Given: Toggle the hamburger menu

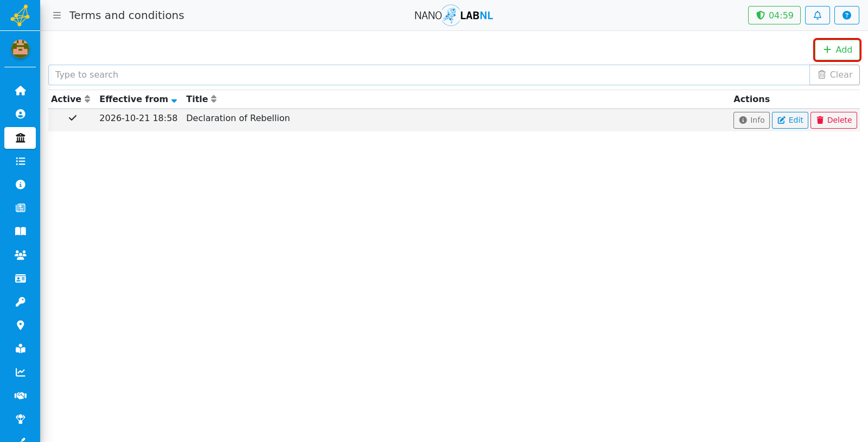Looking at the screenshot, I should pyautogui.click(x=57, y=15).
